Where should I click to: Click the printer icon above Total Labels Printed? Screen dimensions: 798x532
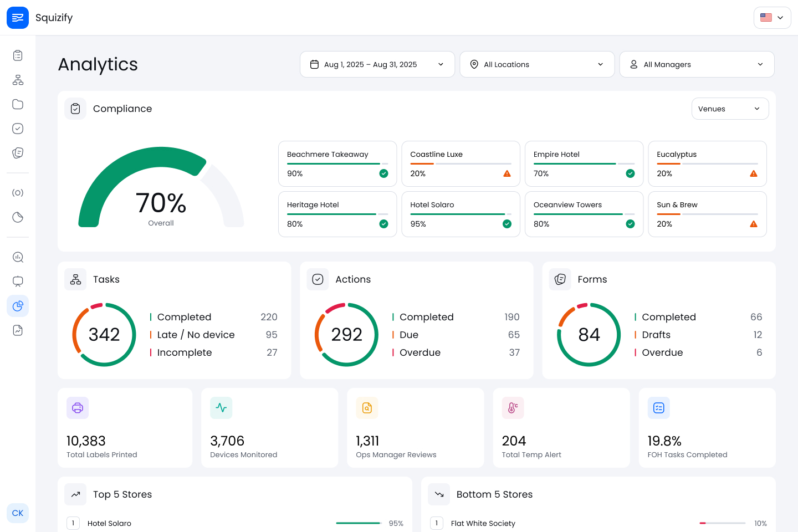(78, 408)
